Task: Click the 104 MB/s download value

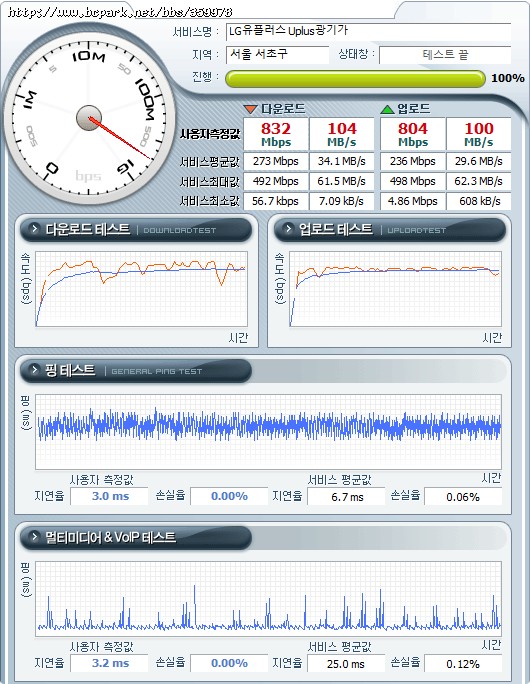Action: pos(342,134)
